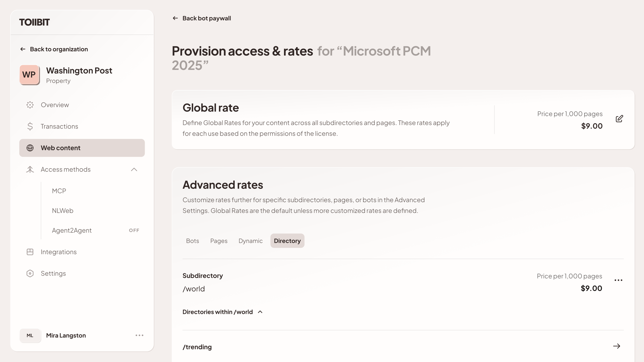Viewport: 644px width, 362px height.
Task: Toggle the Agent2Agent OFF indicator
Action: 134,230
